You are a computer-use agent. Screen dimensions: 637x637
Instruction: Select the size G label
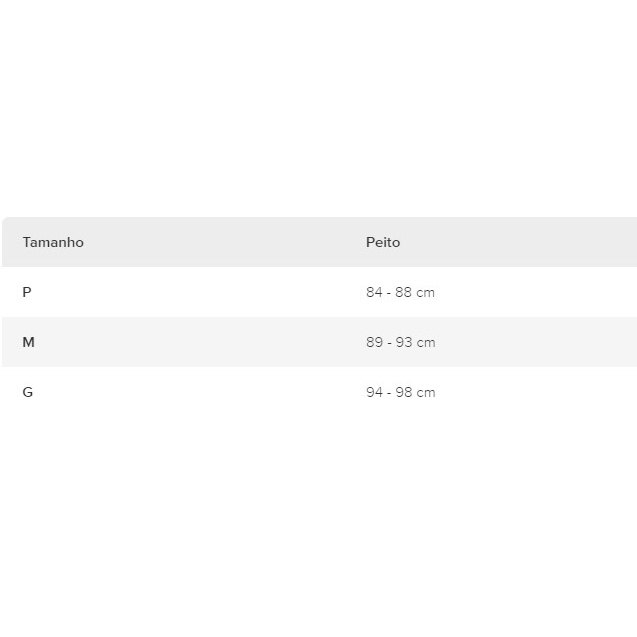[x=27, y=392]
